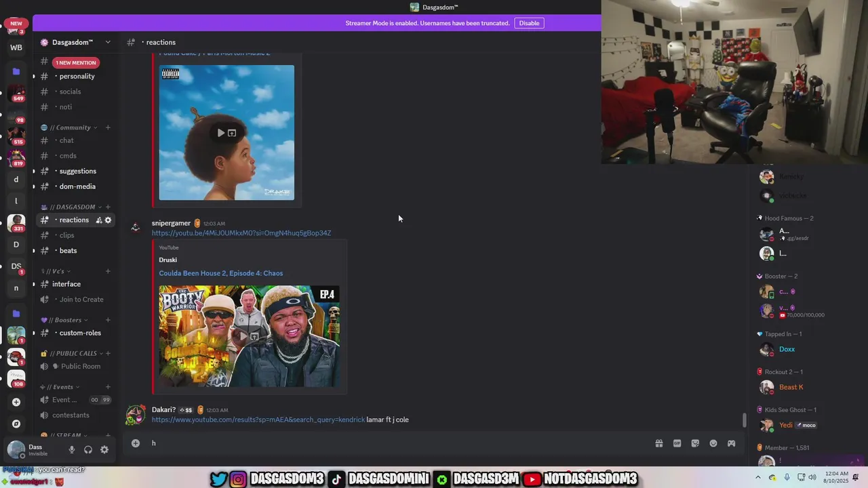Mute the microphone in the user panel
Image resolution: width=868 pixels, height=488 pixels.
[x=72, y=449]
